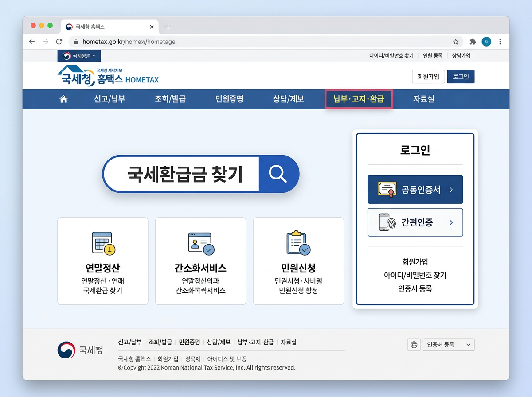
Task: Open Chrome three-dot menu
Action: click(500, 42)
